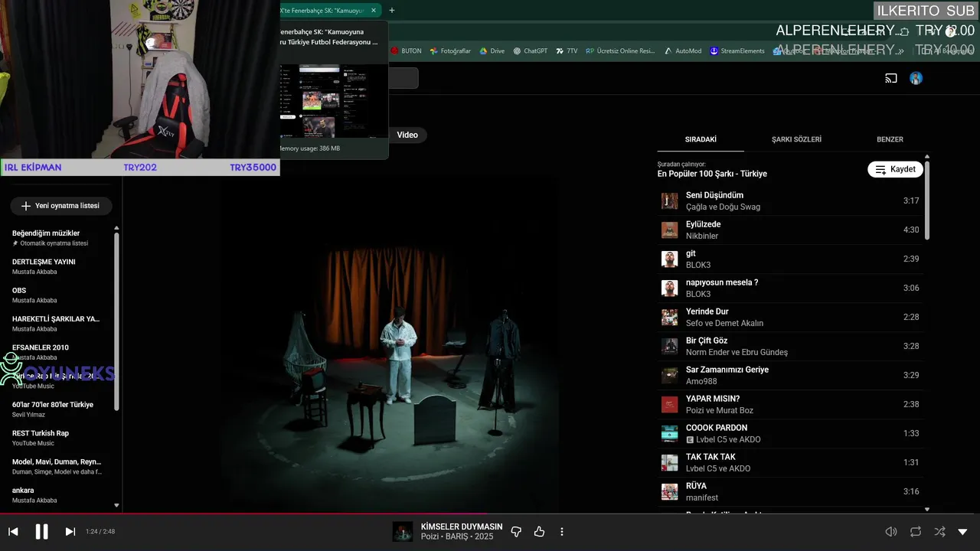Click Seni Düşündüm album thumbnail
The height and width of the screenshot is (551, 980).
coord(670,201)
